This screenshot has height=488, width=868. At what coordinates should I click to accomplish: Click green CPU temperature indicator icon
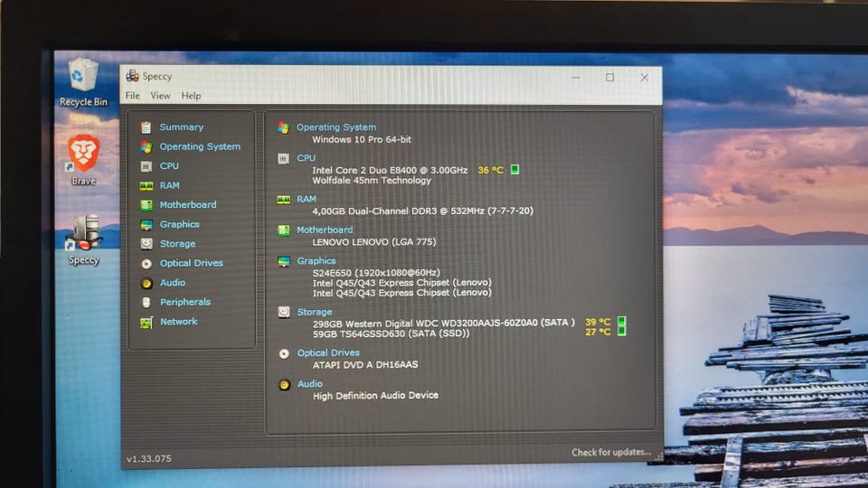coord(514,169)
